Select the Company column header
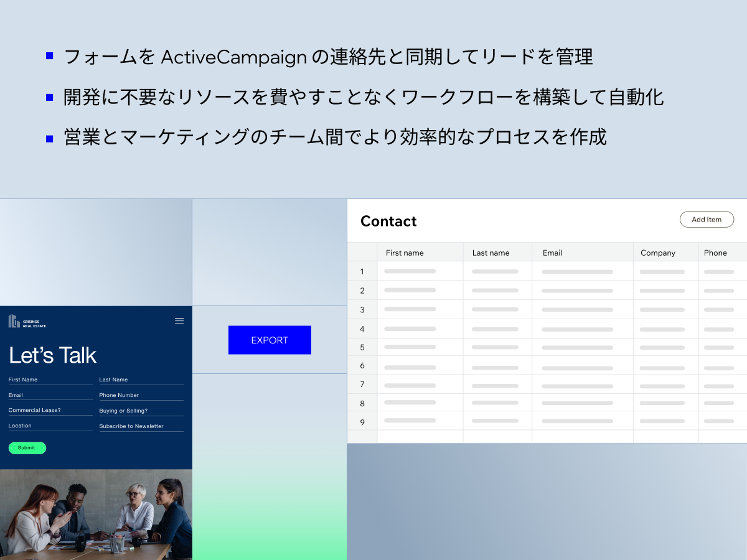747x560 pixels. pyautogui.click(x=666, y=253)
